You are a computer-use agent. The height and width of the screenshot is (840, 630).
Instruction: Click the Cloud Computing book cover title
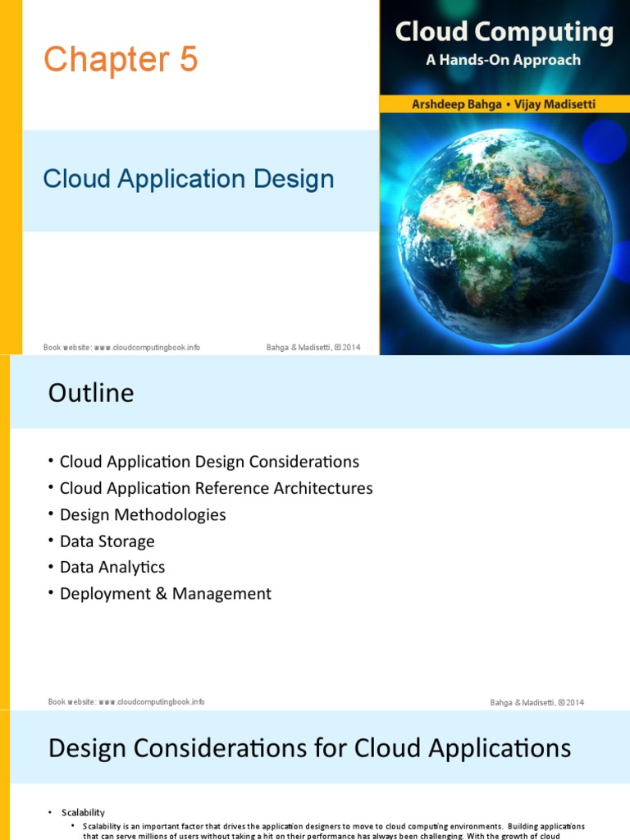504,33
